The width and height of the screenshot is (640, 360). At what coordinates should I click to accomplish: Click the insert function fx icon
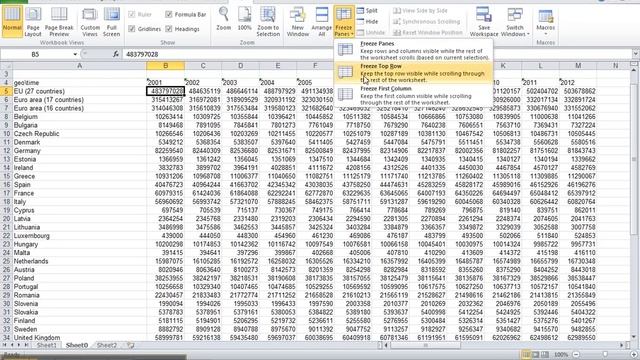[x=116, y=54]
